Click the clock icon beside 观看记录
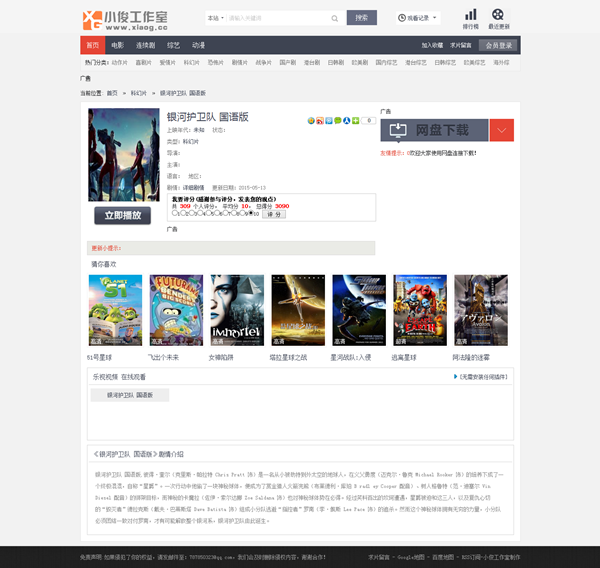This screenshot has height=568, width=600. pos(402,18)
